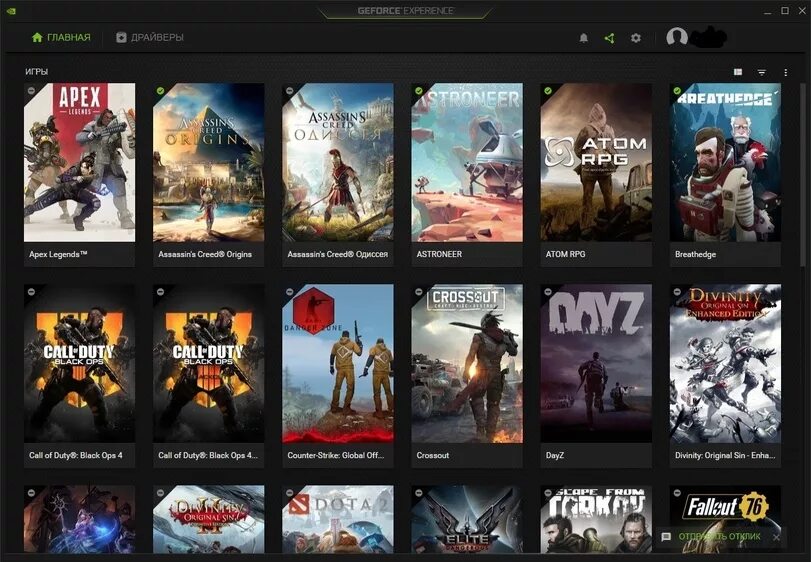
Task: Open the games filter icon
Action: tap(762, 72)
